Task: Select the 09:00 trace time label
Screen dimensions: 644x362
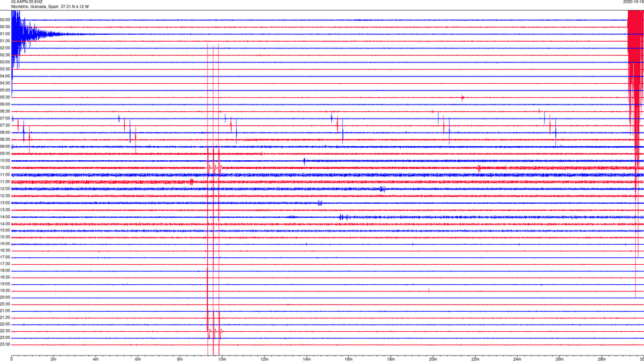Action: coord(5,147)
